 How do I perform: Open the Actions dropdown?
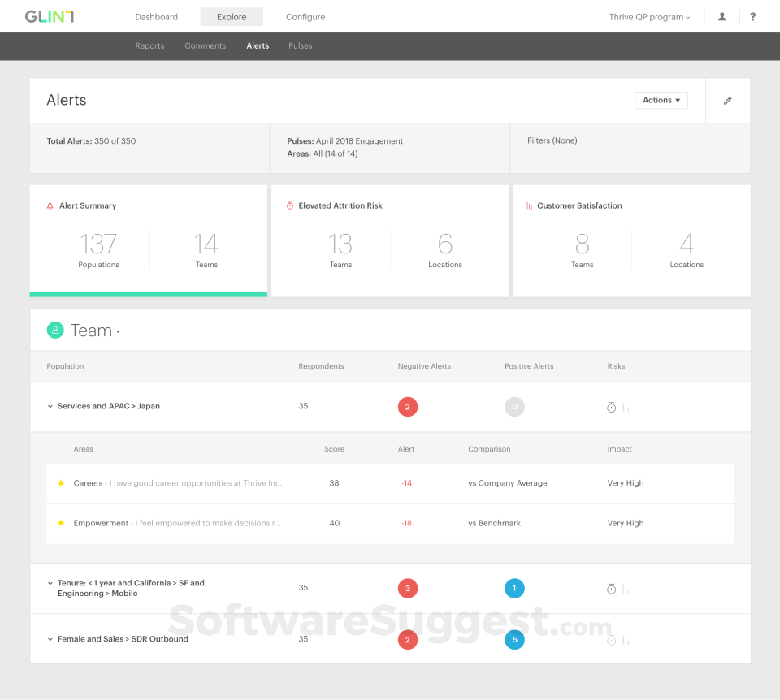[661, 101]
